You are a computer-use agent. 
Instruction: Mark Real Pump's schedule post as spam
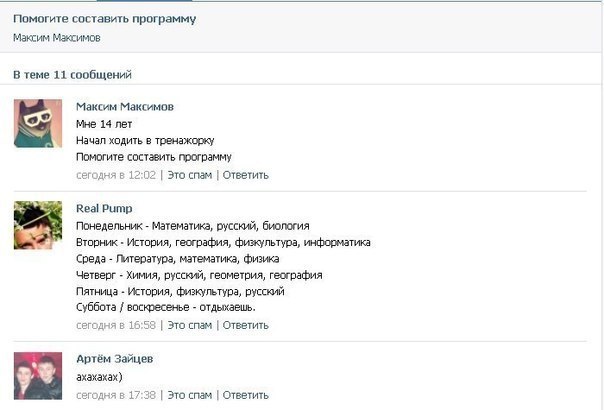tap(190, 326)
